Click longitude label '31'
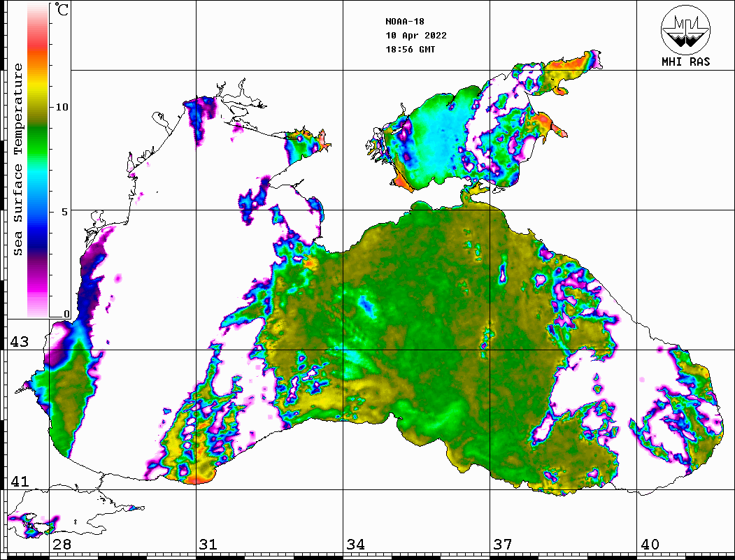The width and height of the screenshot is (735, 560). (x=208, y=545)
